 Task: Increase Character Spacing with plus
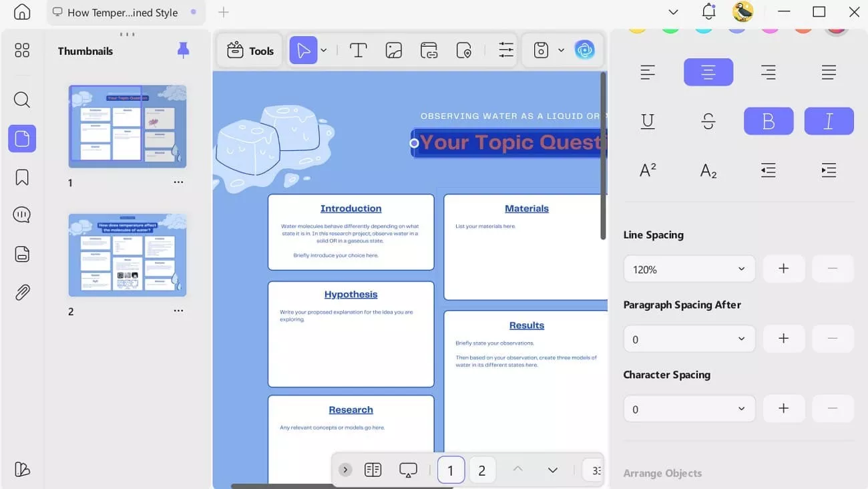(784, 409)
